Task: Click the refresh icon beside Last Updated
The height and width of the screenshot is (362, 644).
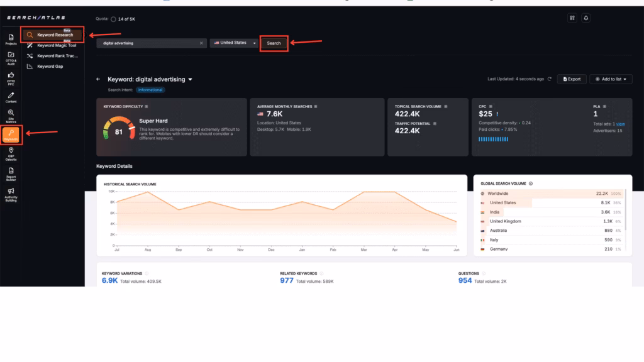Action: 550,79
